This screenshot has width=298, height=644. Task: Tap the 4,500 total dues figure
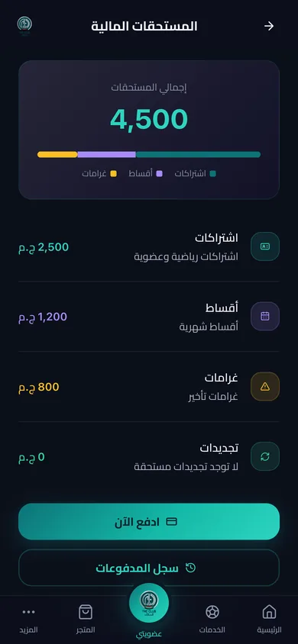click(x=149, y=119)
